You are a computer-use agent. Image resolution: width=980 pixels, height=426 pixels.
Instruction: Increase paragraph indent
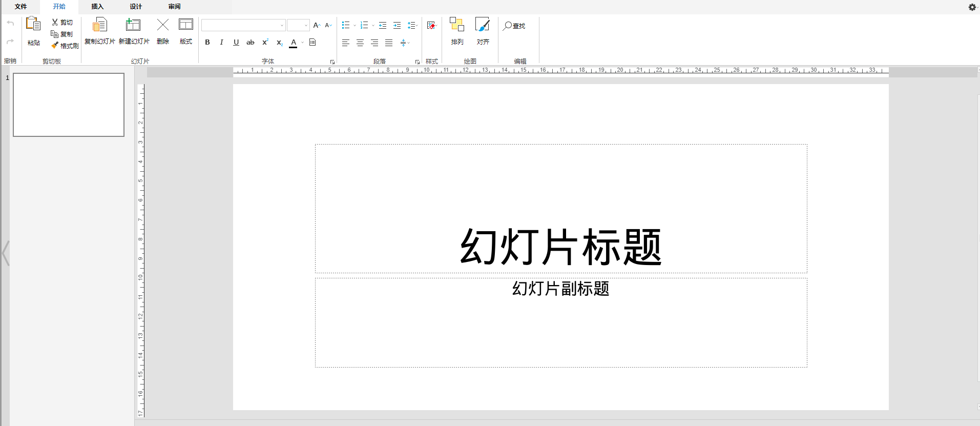point(397,25)
